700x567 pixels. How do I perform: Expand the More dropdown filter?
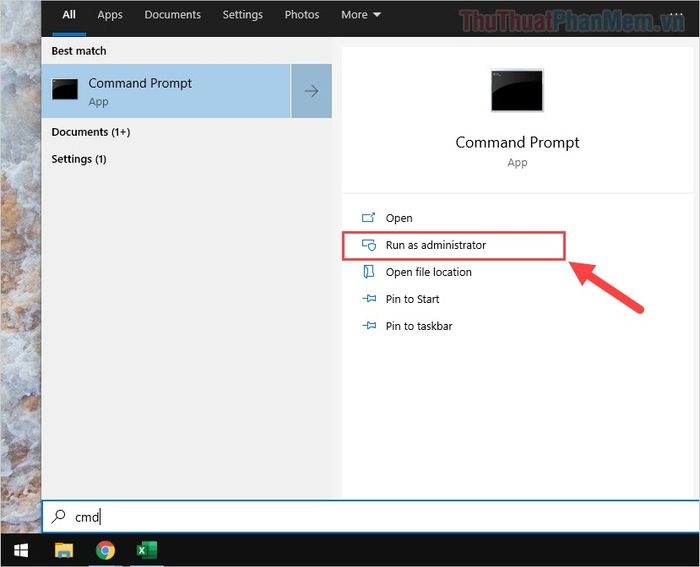(x=361, y=15)
